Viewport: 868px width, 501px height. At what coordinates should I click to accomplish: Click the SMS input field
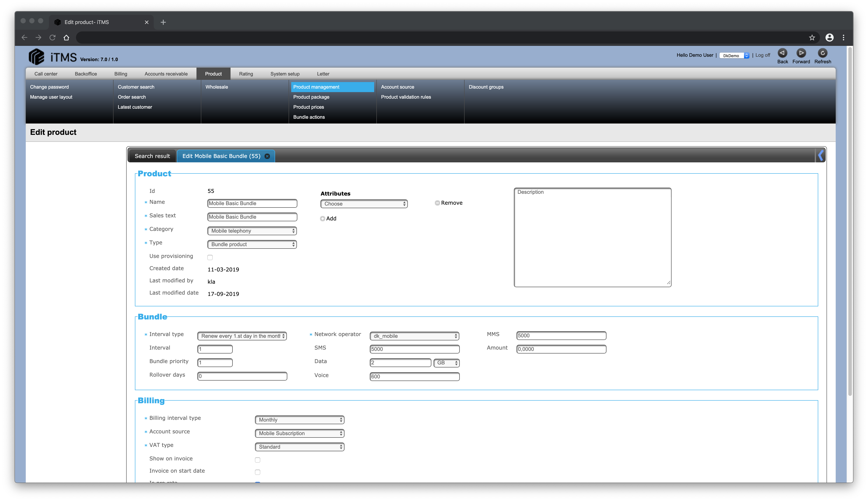pyautogui.click(x=414, y=349)
